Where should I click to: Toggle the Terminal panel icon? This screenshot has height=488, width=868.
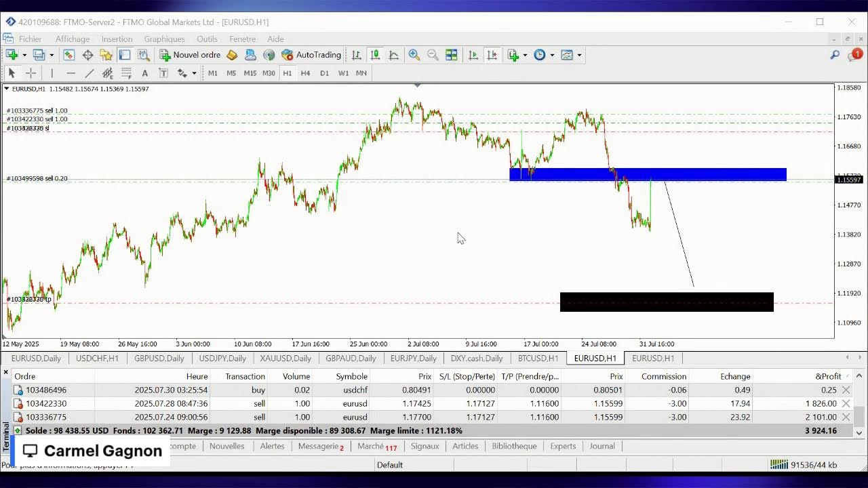(125, 55)
